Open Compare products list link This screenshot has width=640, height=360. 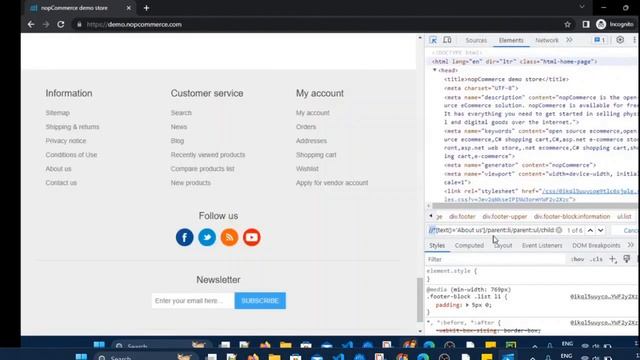[x=202, y=169]
